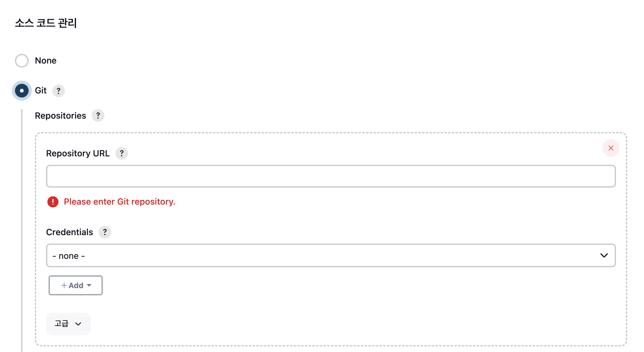
Task: Show help for Repository URL
Action: point(121,153)
